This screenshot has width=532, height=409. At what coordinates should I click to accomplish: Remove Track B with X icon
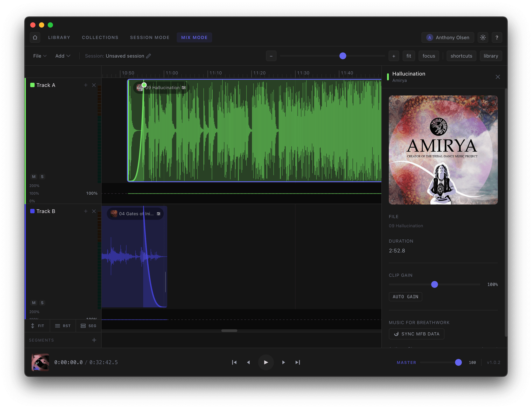(94, 211)
